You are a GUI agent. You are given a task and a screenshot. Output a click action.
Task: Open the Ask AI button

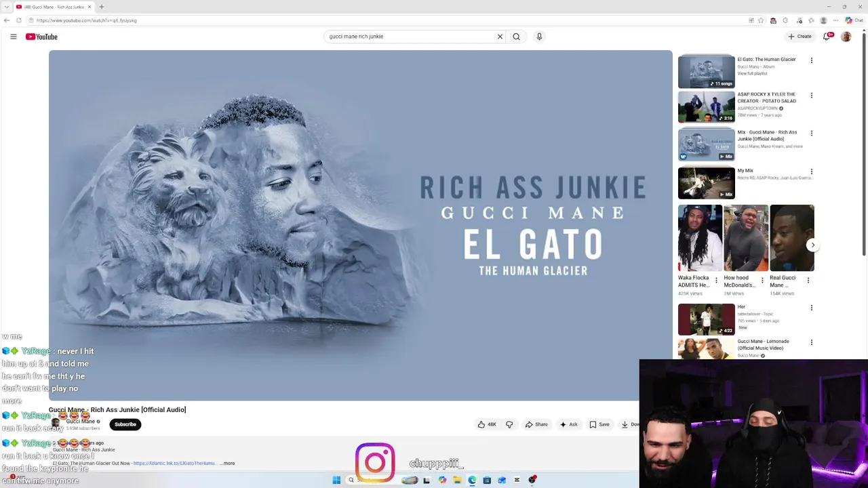click(x=568, y=424)
